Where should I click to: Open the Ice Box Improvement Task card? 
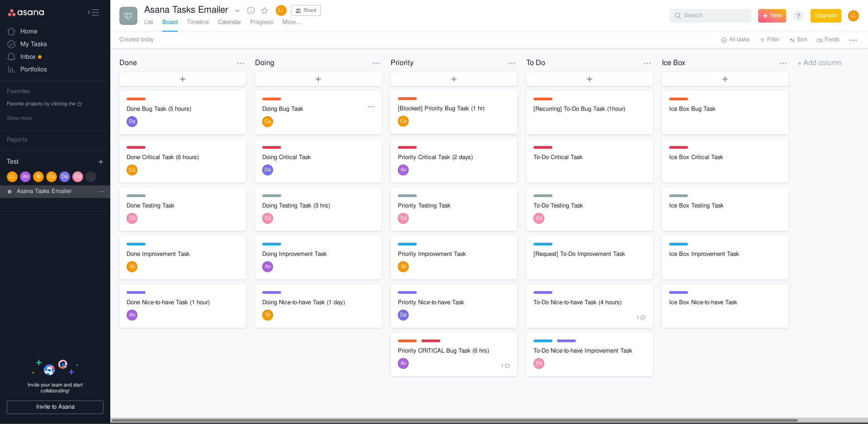[x=725, y=257]
